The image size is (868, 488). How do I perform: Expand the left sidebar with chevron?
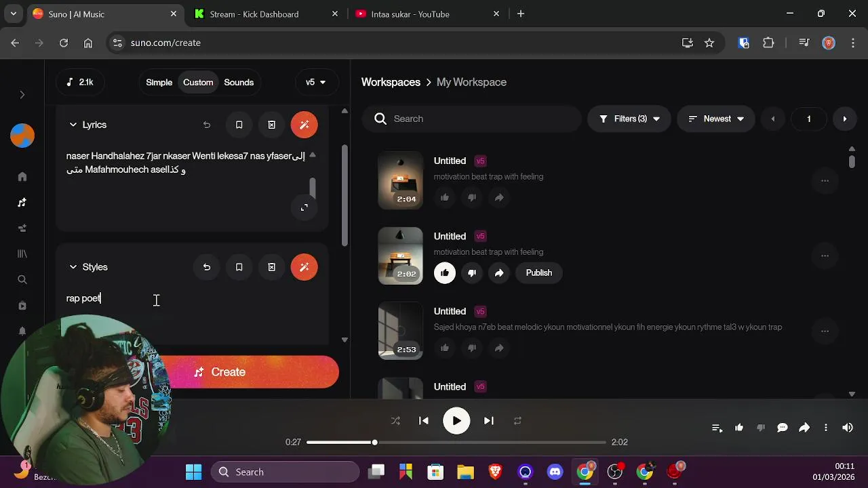[x=22, y=95]
